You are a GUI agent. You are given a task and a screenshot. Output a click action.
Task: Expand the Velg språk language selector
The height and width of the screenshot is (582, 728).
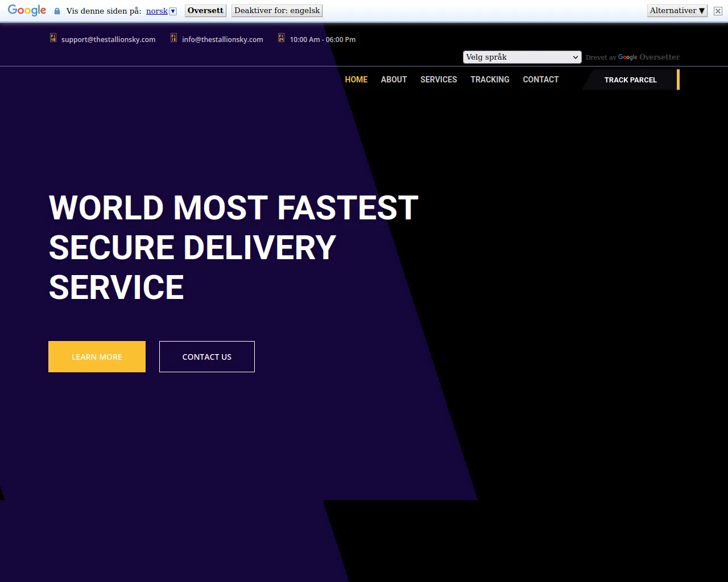tap(522, 57)
